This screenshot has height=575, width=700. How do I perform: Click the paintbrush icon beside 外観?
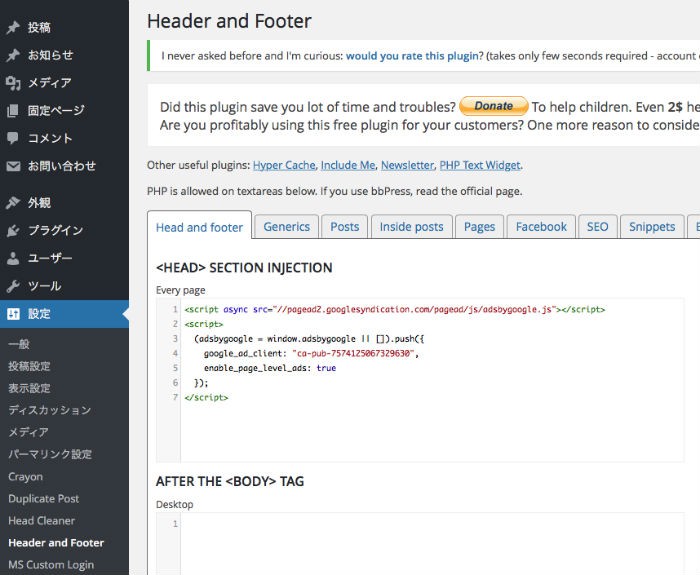click(x=13, y=203)
